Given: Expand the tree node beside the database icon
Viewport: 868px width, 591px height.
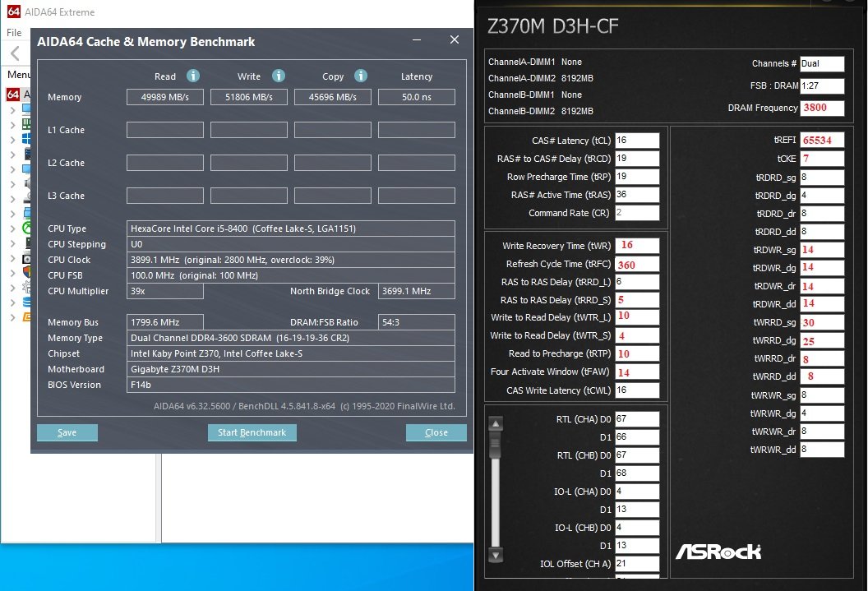Looking at the screenshot, I should (x=12, y=302).
